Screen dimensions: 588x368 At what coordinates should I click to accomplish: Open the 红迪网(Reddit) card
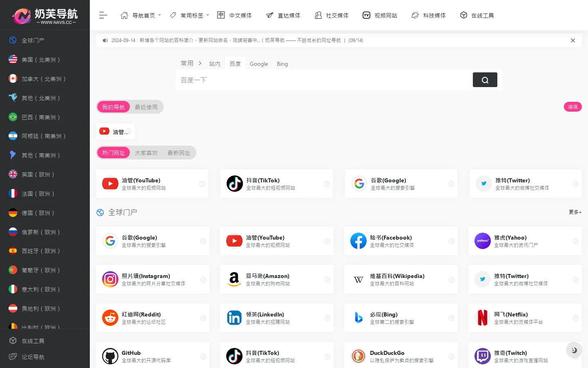click(x=153, y=318)
